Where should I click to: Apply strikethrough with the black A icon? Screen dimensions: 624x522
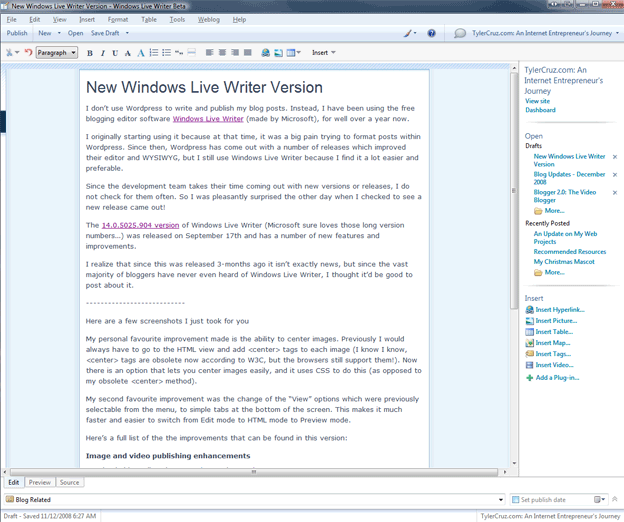tap(128, 53)
